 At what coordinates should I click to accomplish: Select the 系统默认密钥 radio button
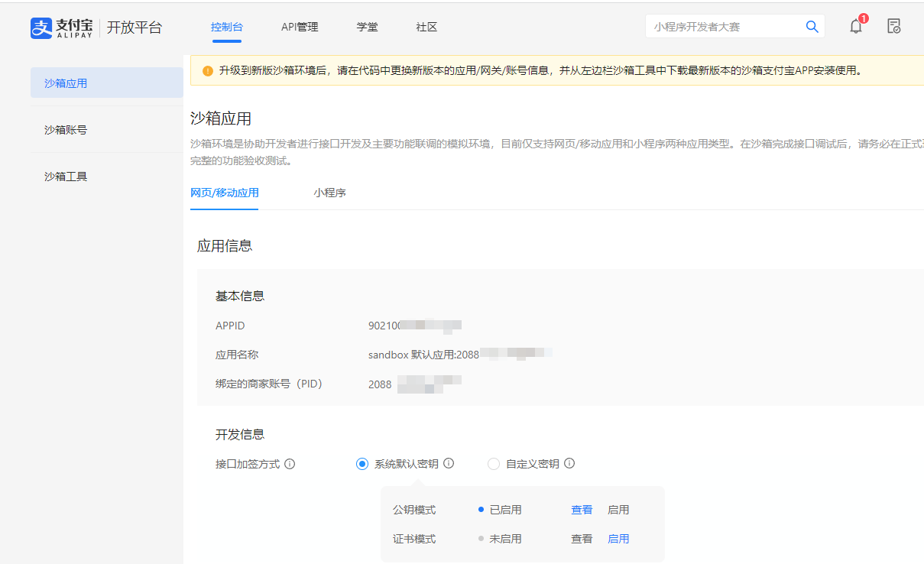pyautogui.click(x=362, y=464)
